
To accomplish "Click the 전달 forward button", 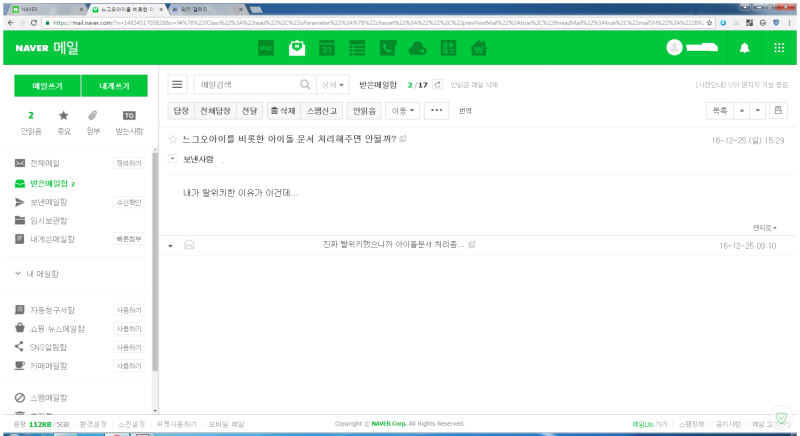I will click(249, 111).
